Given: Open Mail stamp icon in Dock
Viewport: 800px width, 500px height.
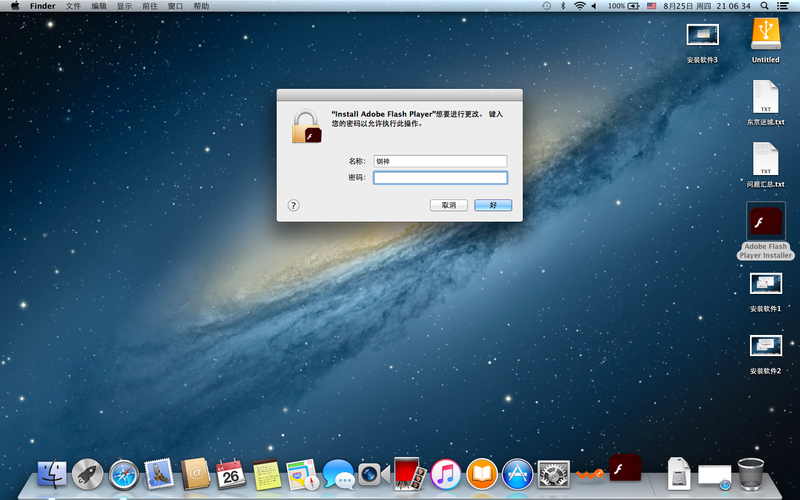Looking at the screenshot, I should tap(159, 474).
